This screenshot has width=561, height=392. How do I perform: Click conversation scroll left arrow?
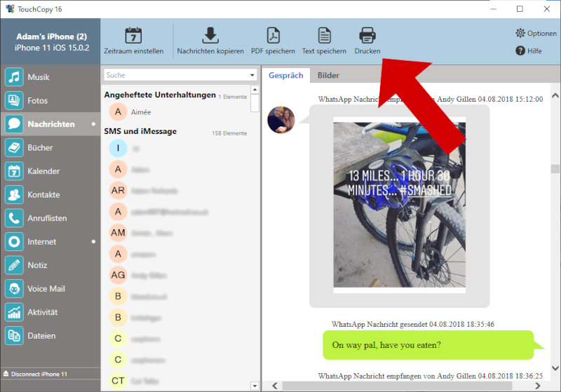(275, 386)
